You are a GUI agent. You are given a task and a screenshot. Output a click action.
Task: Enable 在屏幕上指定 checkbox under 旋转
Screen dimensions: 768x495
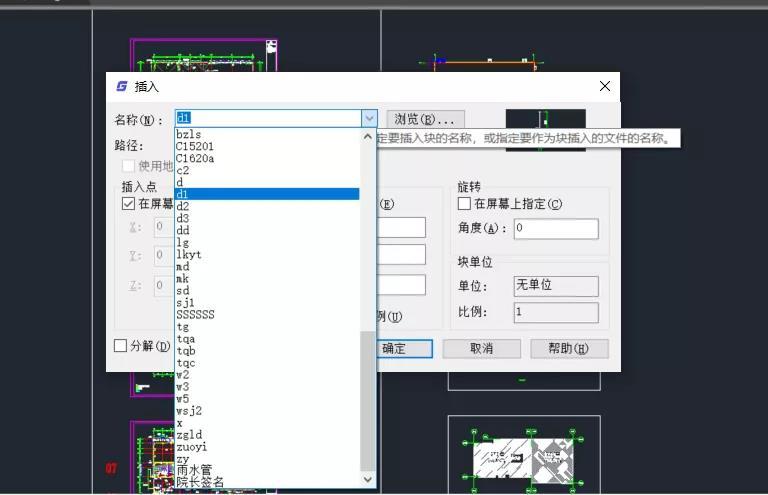point(464,204)
